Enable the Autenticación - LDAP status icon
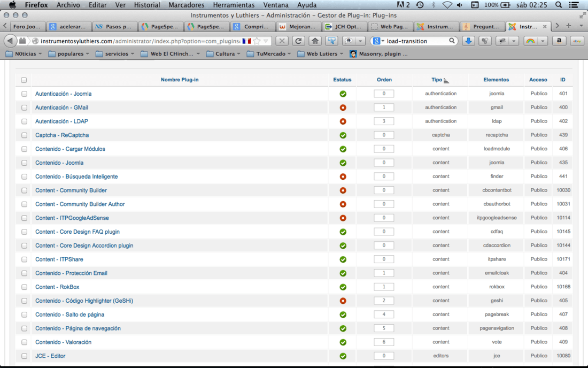The height and width of the screenshot is (368, 588). pyautogui.click(x=343, y=121)
